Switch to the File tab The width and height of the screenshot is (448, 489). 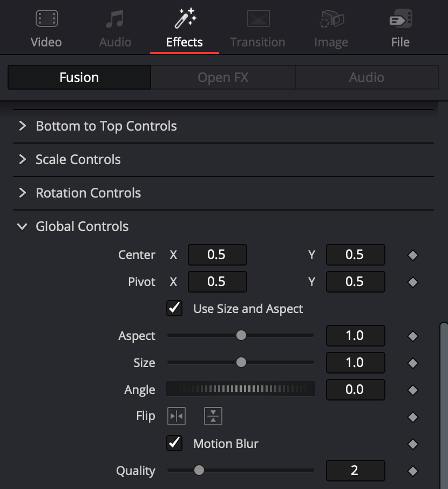401,29
